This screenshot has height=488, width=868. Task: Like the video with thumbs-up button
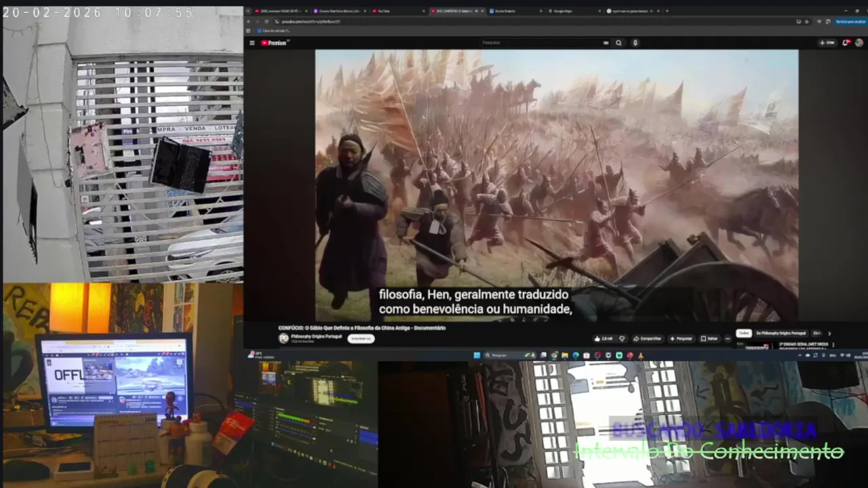pos(604,338)
